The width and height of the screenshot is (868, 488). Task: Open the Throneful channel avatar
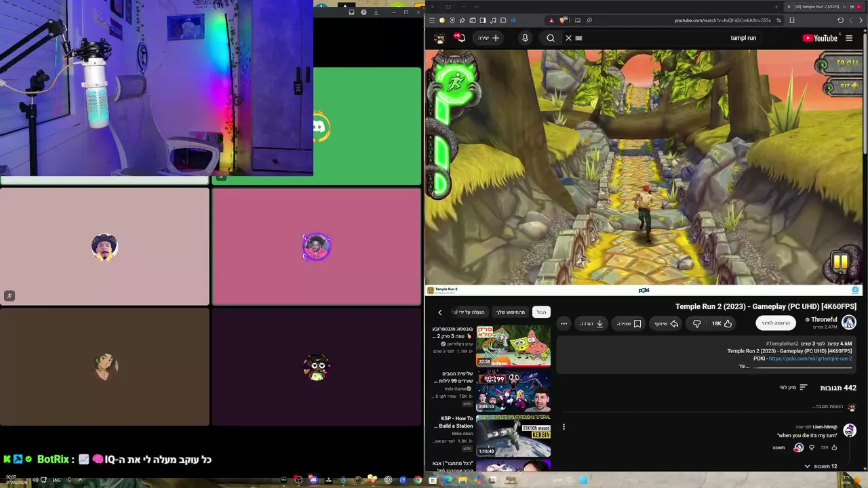(849, 323)
